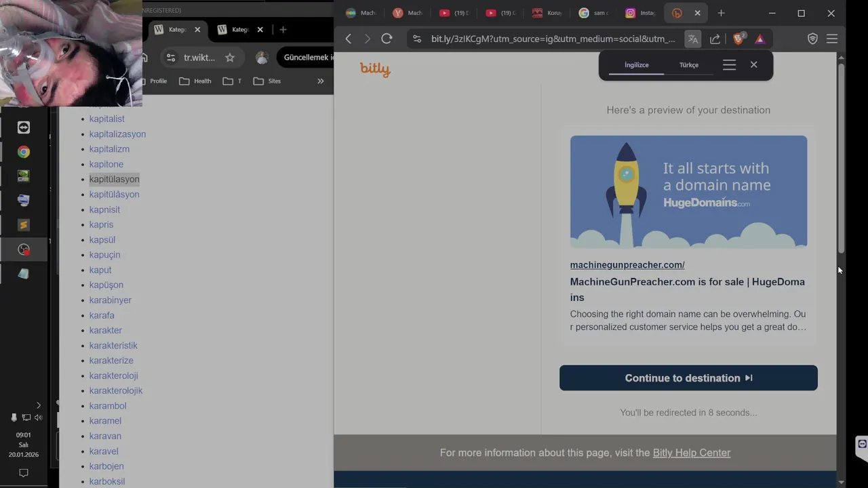Viewport: 868px width, 488px height.
Task: Click the Brave page vertical scrollbar thumb
Action: (x=841, y=158)
